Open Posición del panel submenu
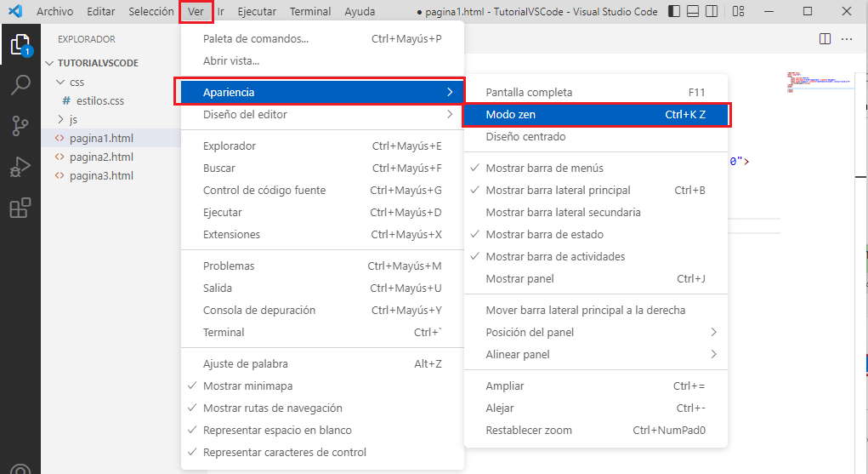Image resolution: width=868 pixels, height=474 pixels. (x=596, y=332)
